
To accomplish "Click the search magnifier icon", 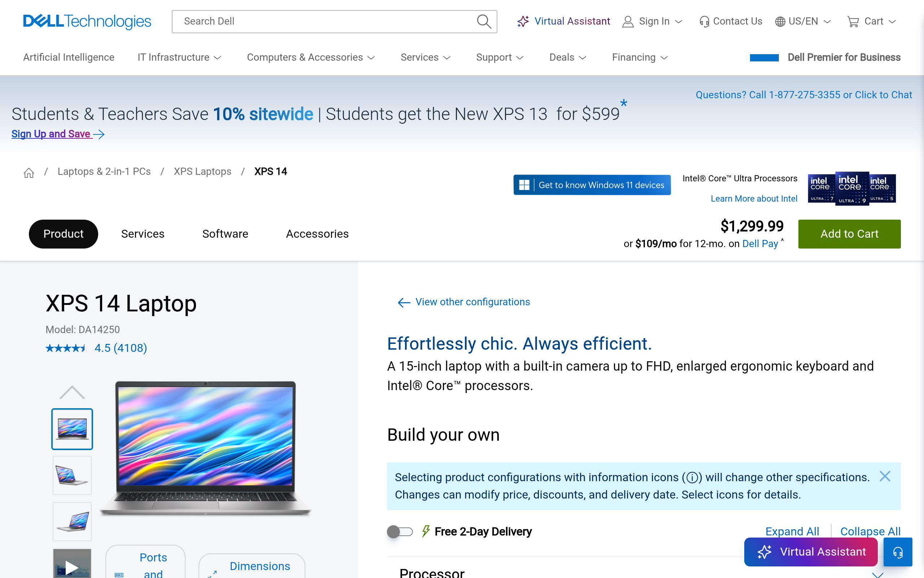I will (484, 21).
